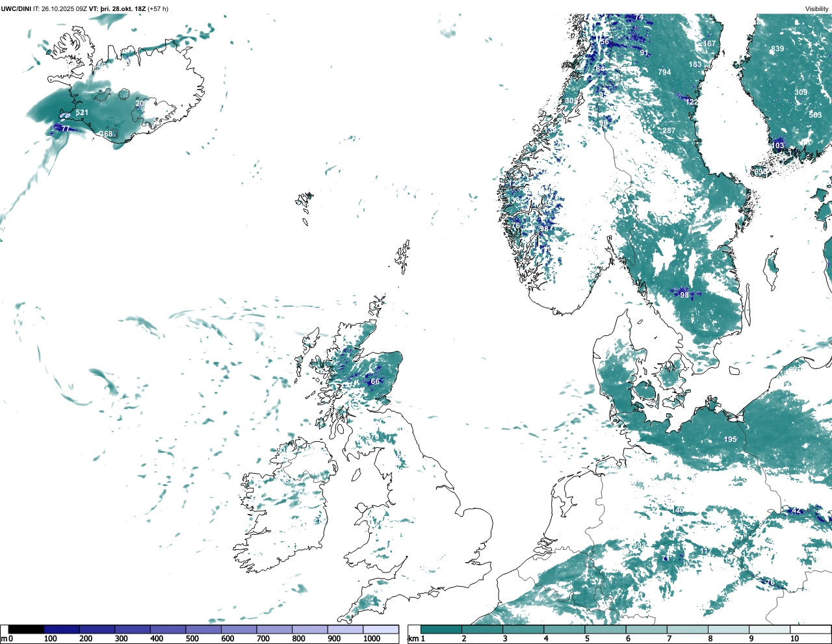
Task: Click the valid time 'þri. 28.okt. 18Z'
Action: pos(123,8)
